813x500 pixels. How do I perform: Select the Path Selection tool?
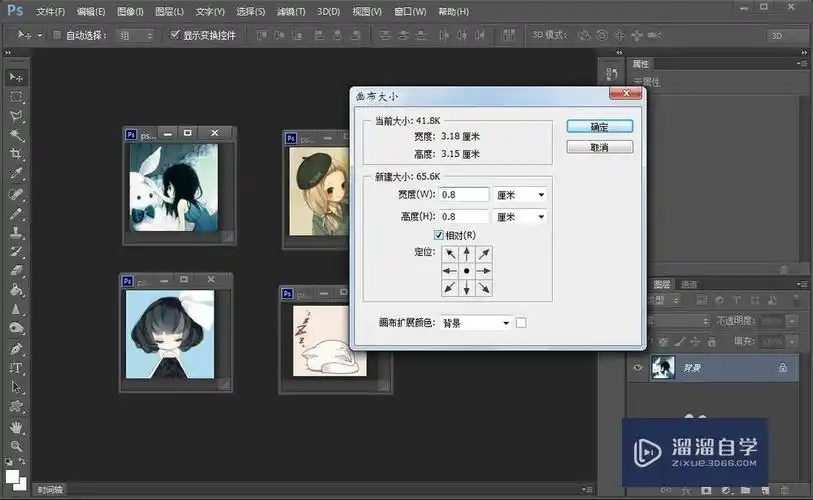16,387
